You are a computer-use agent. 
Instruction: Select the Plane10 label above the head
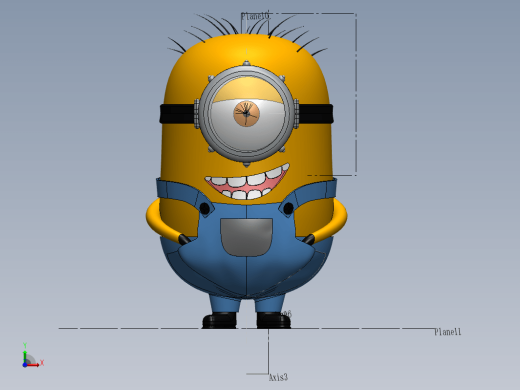tap(256, 16)
